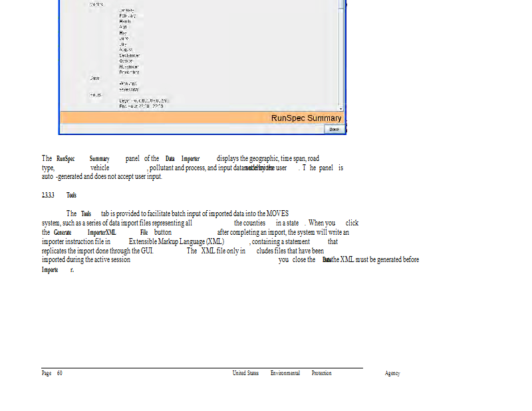Select the orange RunSpec Summary tab bar
Viewport: 532px width, 411px height.
coord(201,118)
